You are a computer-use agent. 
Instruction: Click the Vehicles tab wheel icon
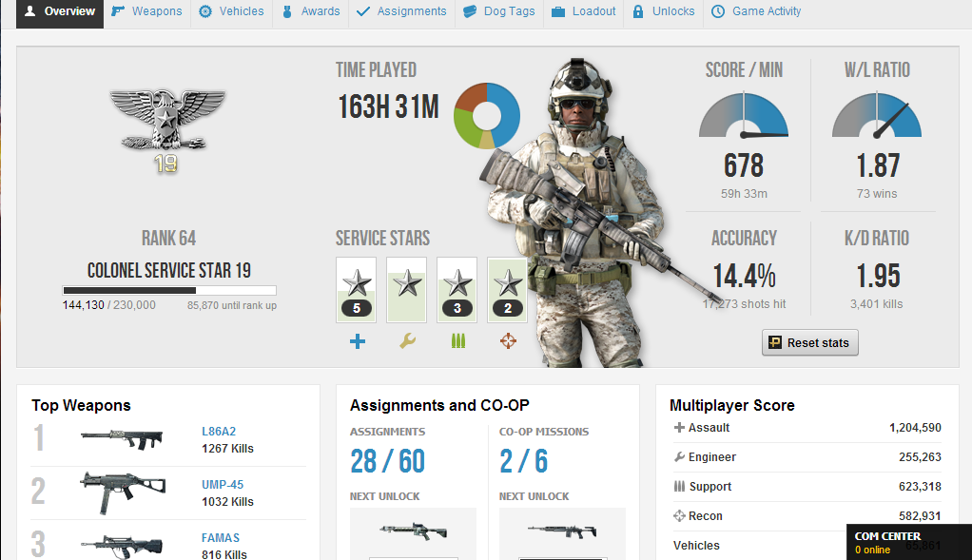pyautogui.click(x=205, y=11)
